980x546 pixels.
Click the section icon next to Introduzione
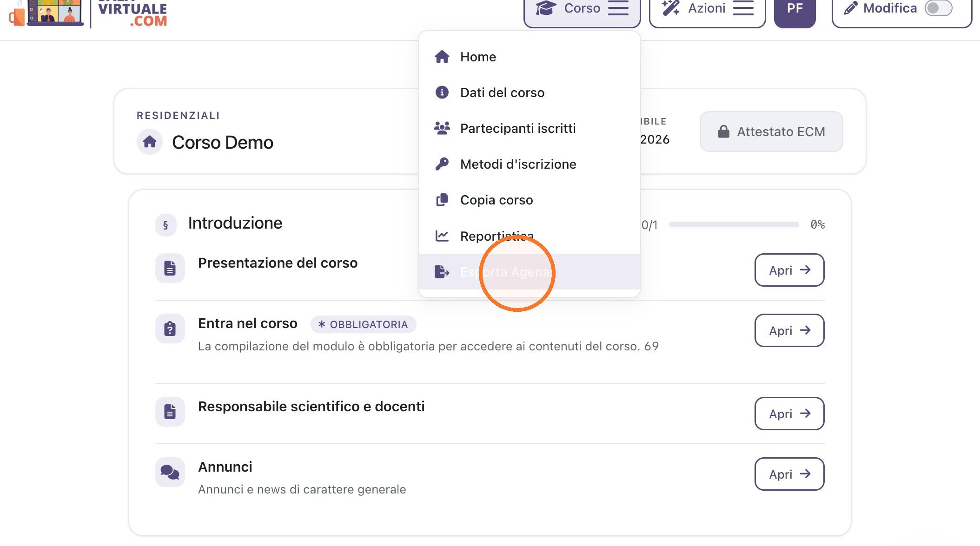coord(166,225)
